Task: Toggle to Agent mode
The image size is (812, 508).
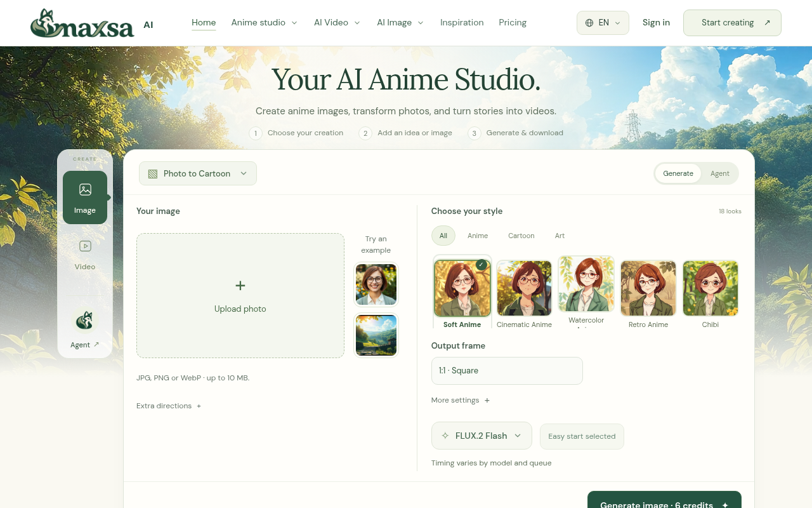Action: tap(720, 173)
